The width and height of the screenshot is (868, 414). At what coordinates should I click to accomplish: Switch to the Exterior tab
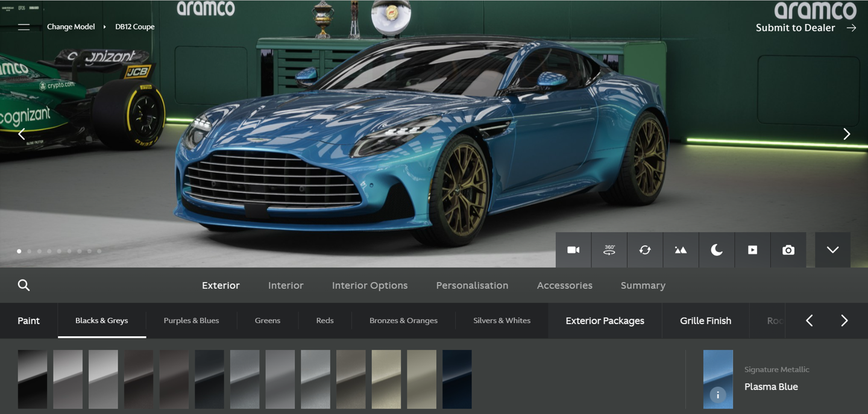point(221,286)
